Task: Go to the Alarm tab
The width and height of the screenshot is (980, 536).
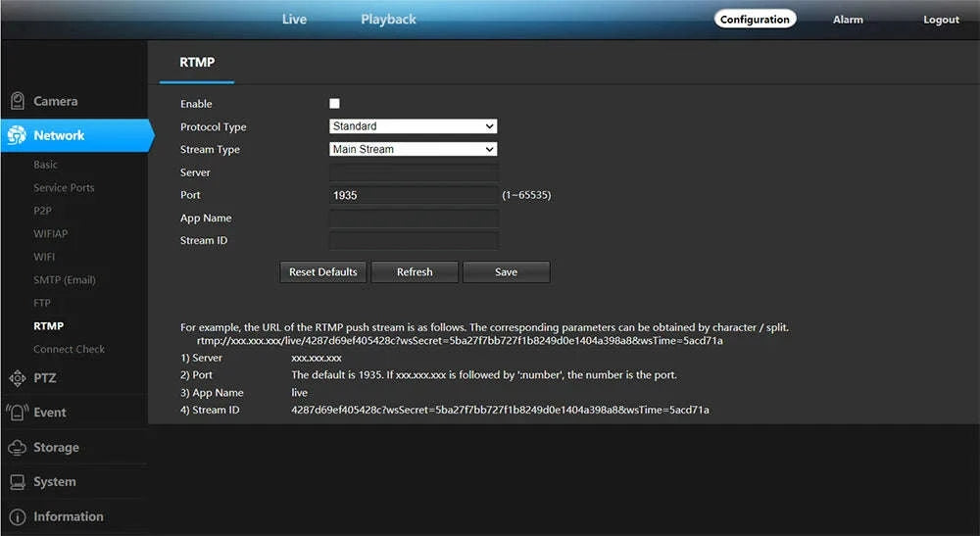Action: [848, 20]
